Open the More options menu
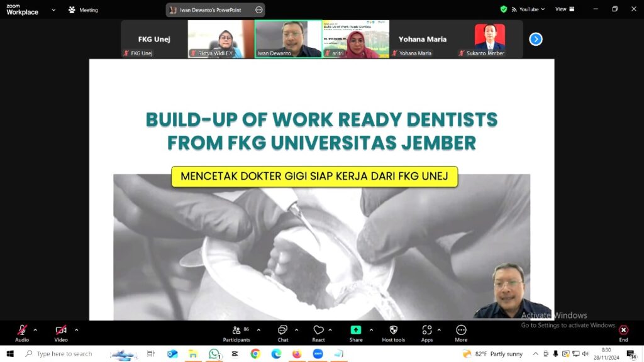The image size is (644, 362). tap(461, 333)
